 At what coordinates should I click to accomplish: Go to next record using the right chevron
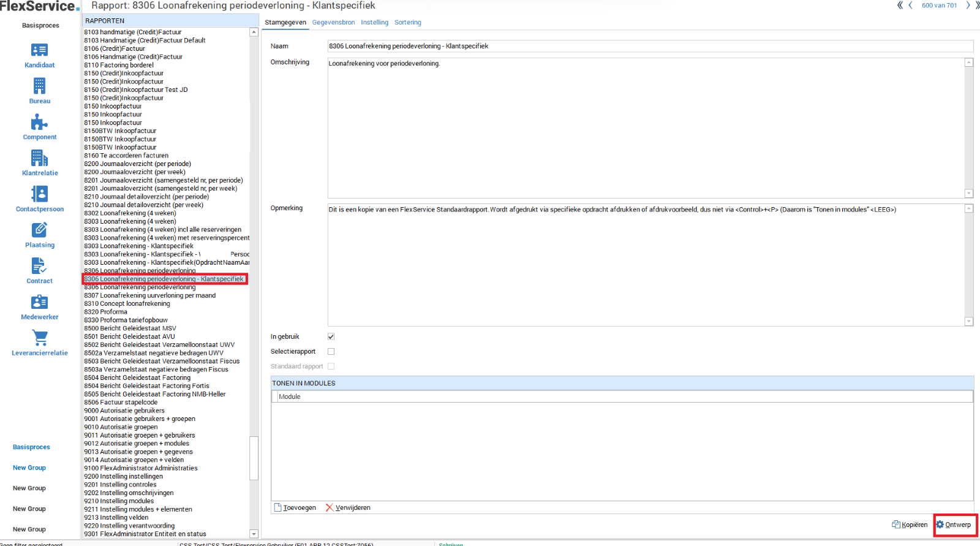point(968,6)
